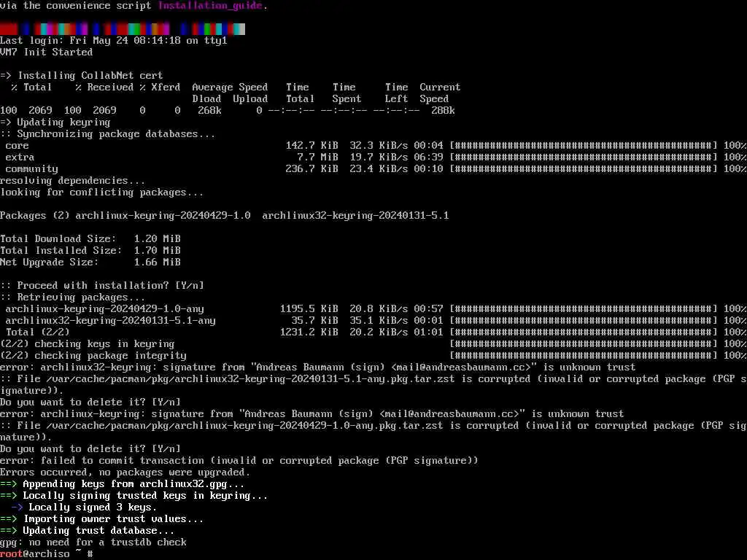Click the 'core' database name
747x560 pixels.
[18, 146]
